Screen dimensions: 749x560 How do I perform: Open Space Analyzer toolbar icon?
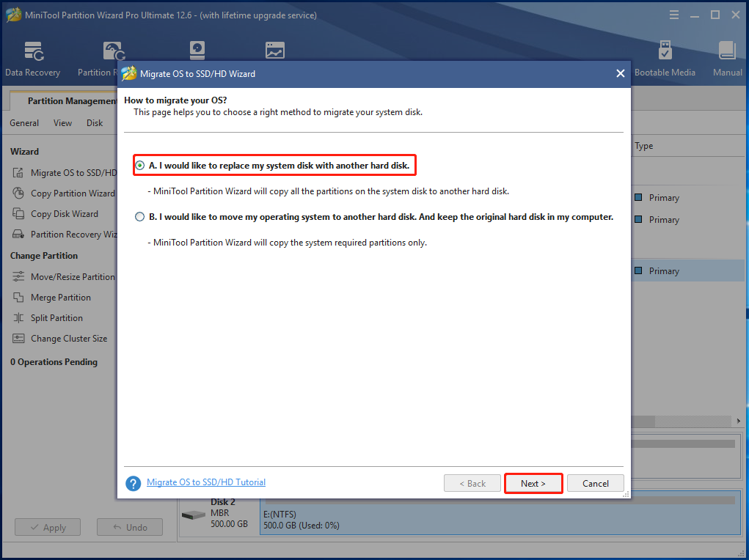tap(274, 50)
